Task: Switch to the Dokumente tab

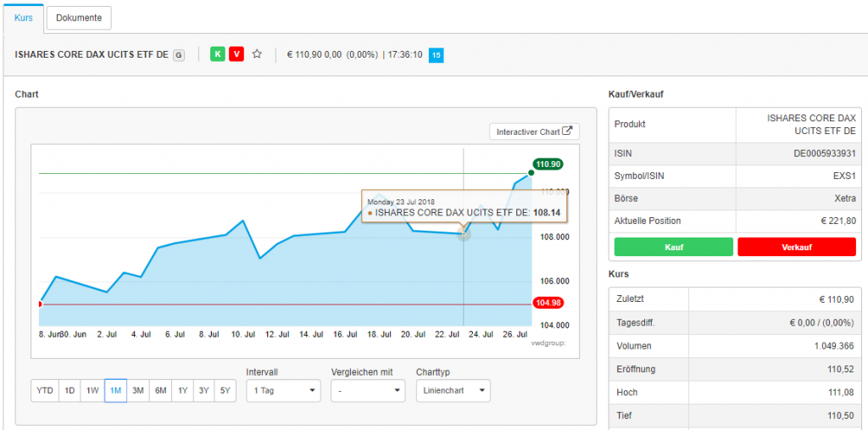Action: click(79, 17)
